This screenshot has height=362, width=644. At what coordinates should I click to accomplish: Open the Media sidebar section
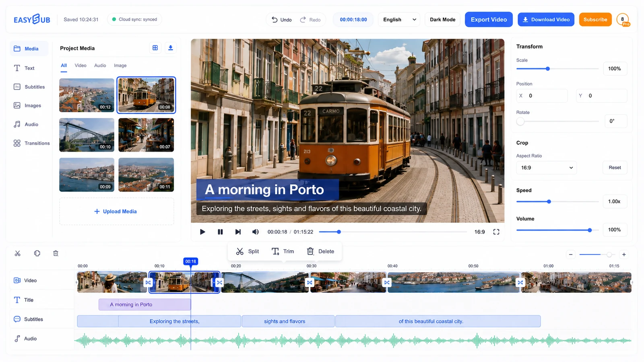coord(29,49)
